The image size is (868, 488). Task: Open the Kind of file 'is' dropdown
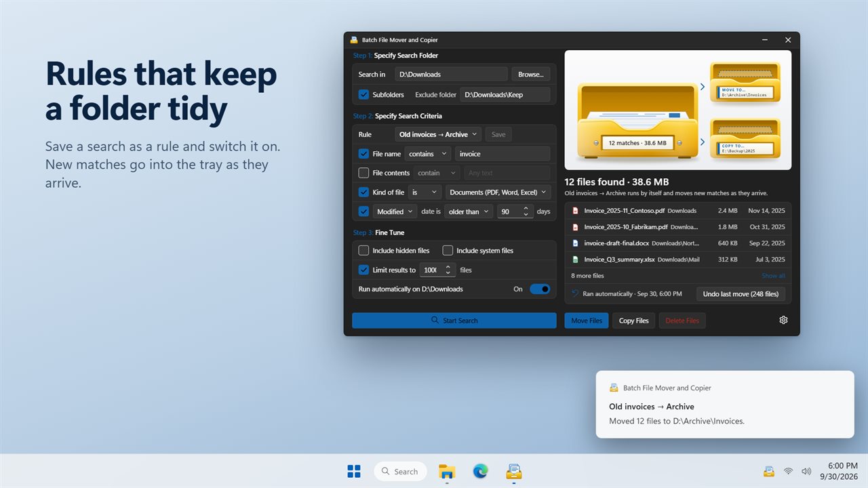[x=425, y=192]
